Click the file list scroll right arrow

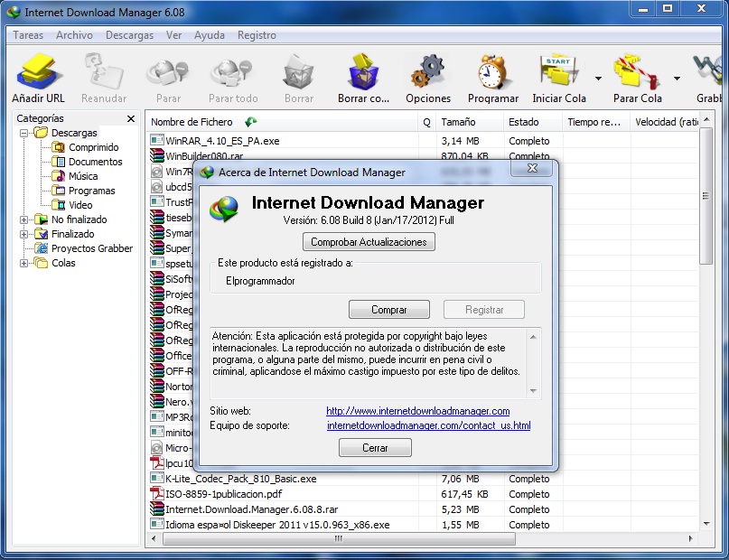point(690,538)
